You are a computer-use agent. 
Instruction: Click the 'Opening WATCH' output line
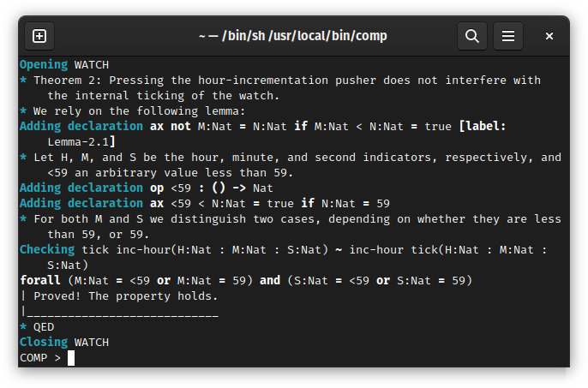click(x=64, y=65)
